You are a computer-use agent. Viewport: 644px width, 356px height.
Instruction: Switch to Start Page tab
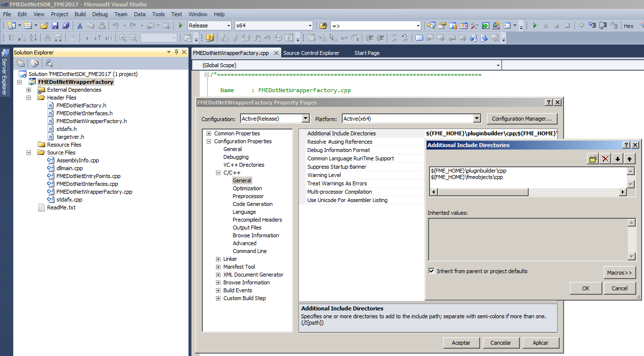[367, 53]
